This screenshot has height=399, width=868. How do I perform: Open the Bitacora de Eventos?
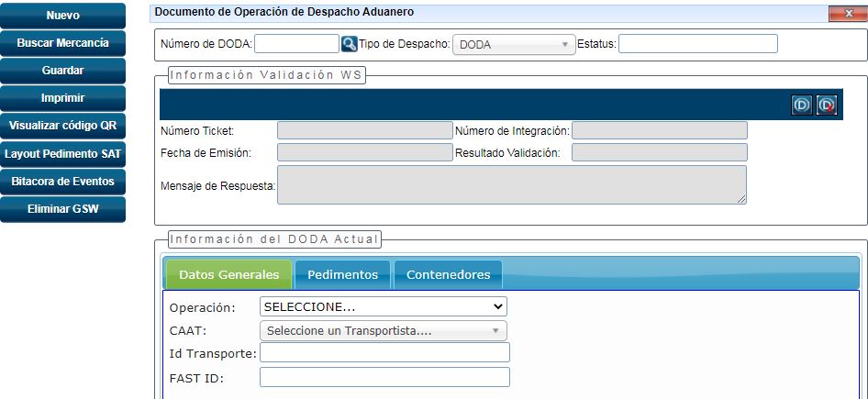[62, 182]
